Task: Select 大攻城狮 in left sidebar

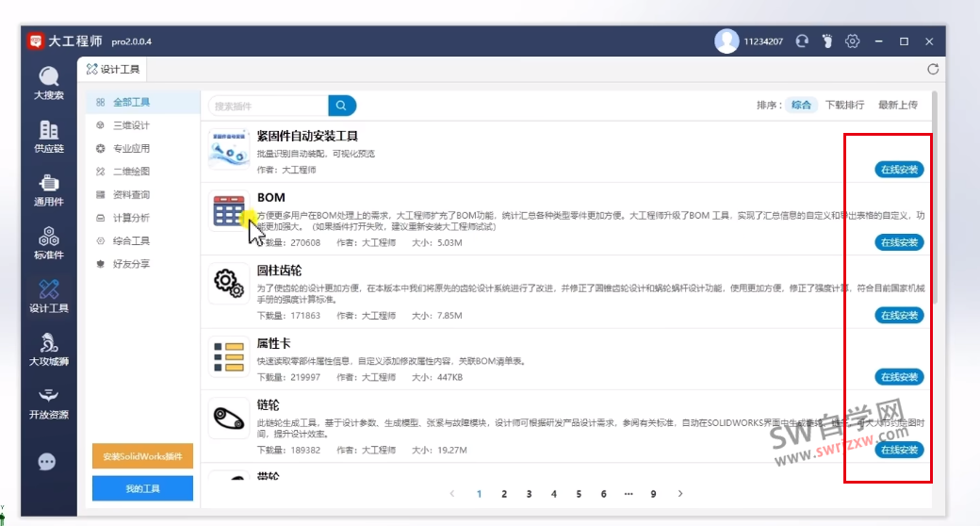Action: (48, 349)
